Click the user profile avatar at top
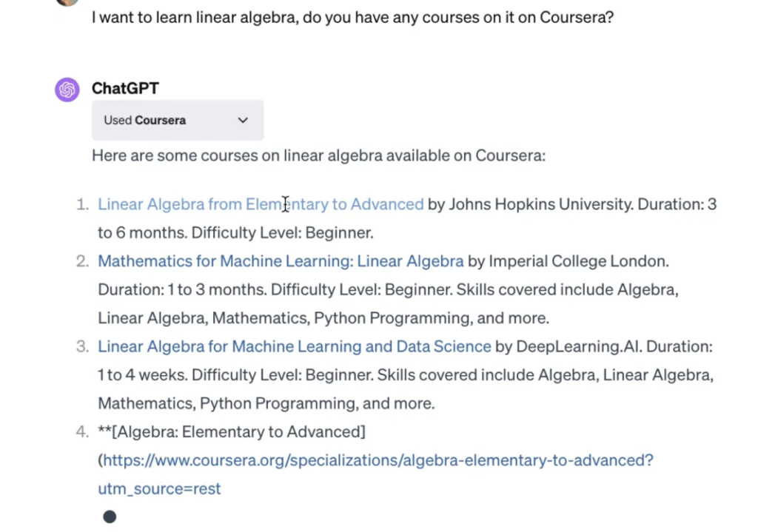The image size is (758, 532). pyautogui.click(x=67, y=2)
